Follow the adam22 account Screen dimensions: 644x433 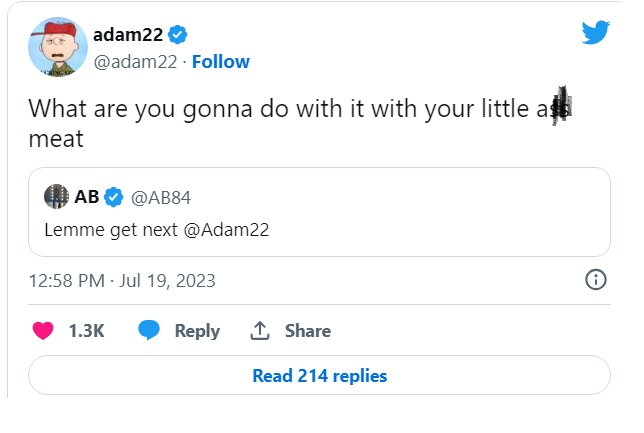tap(220, 62)
